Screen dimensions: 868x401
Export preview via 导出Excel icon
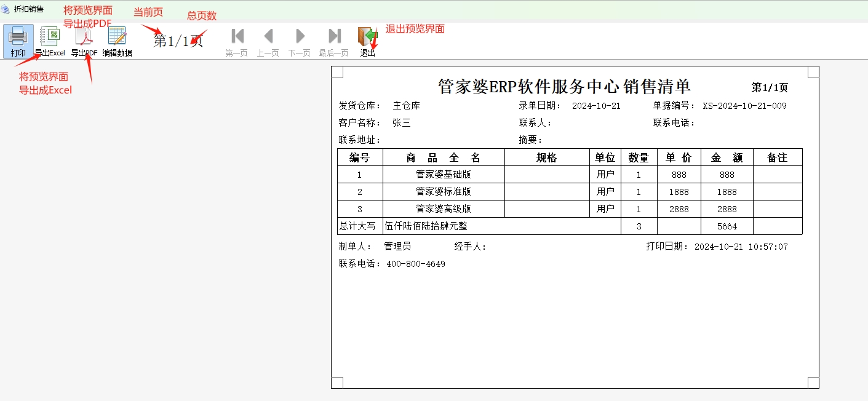click(x=49, y=37)
